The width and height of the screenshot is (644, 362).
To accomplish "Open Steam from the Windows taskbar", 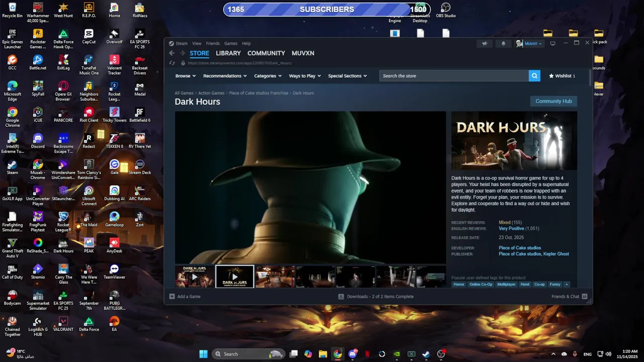I will point(426,354).
